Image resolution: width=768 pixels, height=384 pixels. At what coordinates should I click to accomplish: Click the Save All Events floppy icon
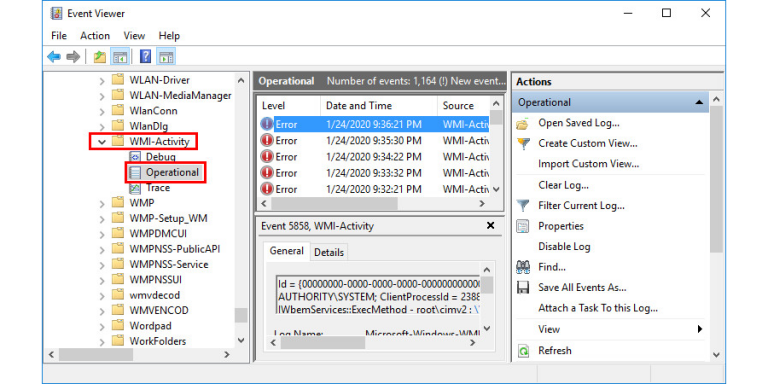523,288
